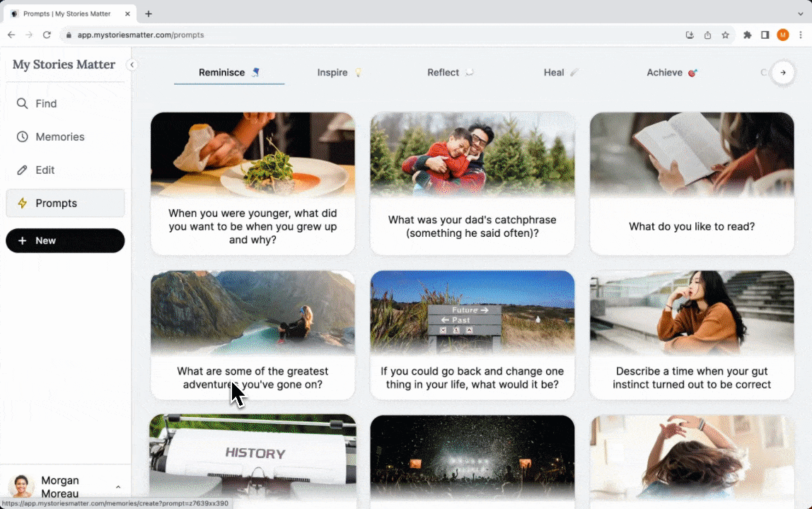Screen dimensions: 812x509
Task: Open the Chrome three-dot menu
Action: (x=801, y=35)
